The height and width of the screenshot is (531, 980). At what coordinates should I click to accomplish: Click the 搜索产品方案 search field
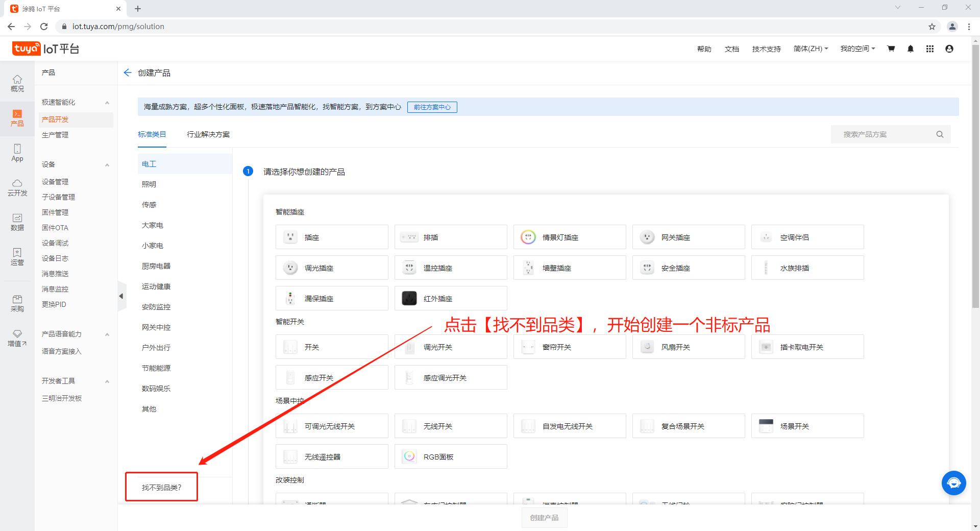(x=886, y=134)
